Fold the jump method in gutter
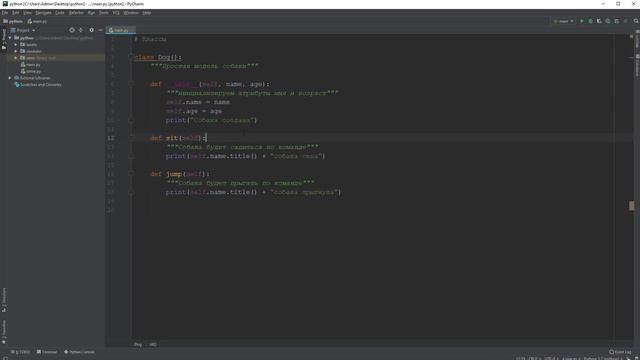The image size is (640, 360). click(131, 174)
